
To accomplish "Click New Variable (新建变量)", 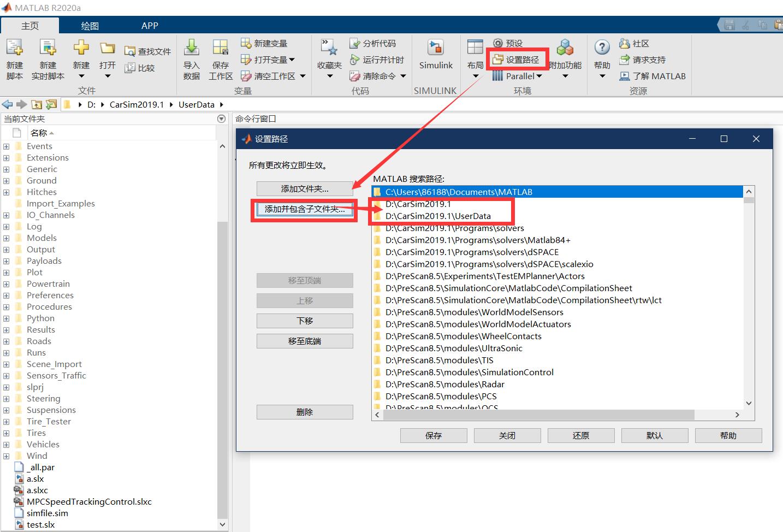I will coord(264,43).
